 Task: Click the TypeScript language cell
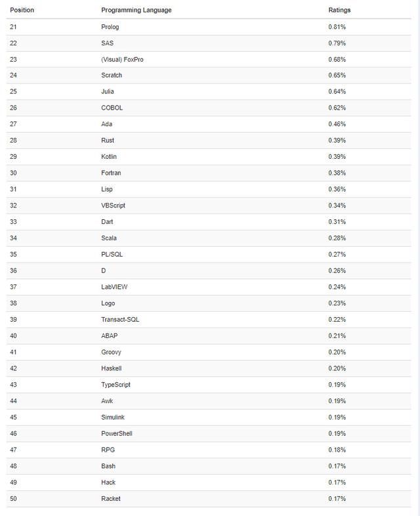[x=116, y=385]
